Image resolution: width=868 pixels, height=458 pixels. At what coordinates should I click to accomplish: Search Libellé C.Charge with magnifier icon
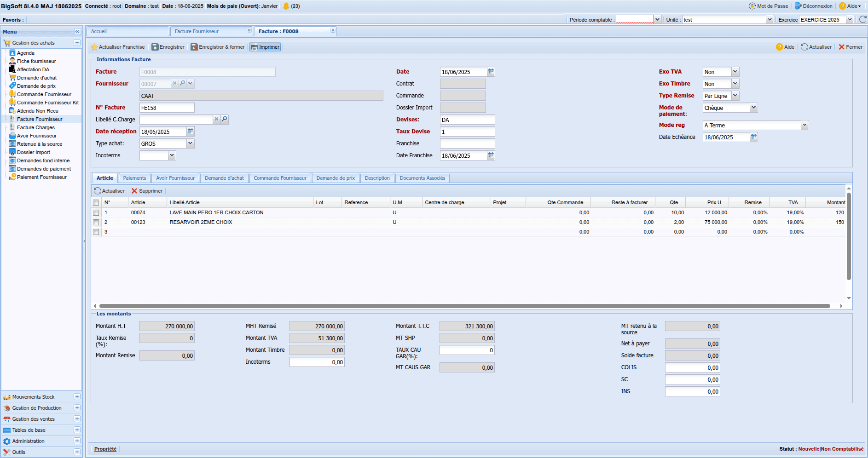(225, 119)
